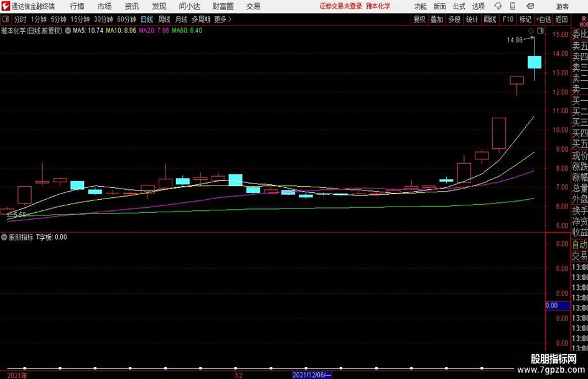The width and height of the screenshot is (588, 379).
Task: Click the 证券交易未登录 login link
Action: click(x=341, y=6)
